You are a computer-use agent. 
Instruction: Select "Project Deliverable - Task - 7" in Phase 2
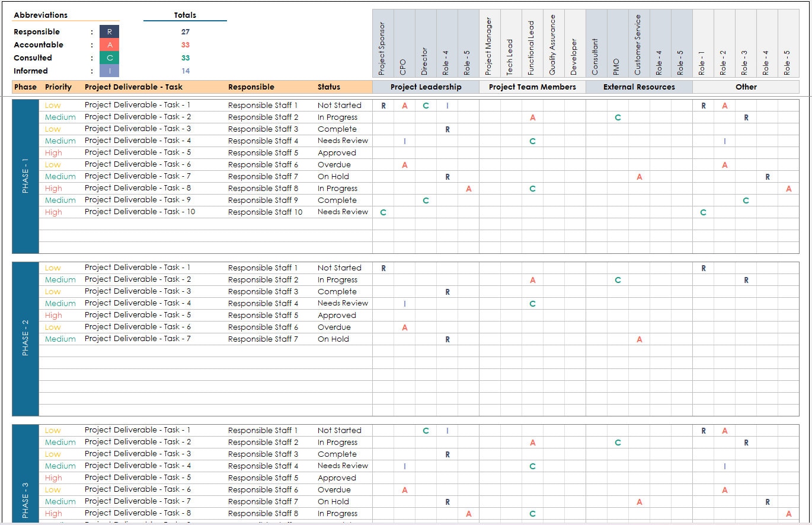(x=137, y=339)
